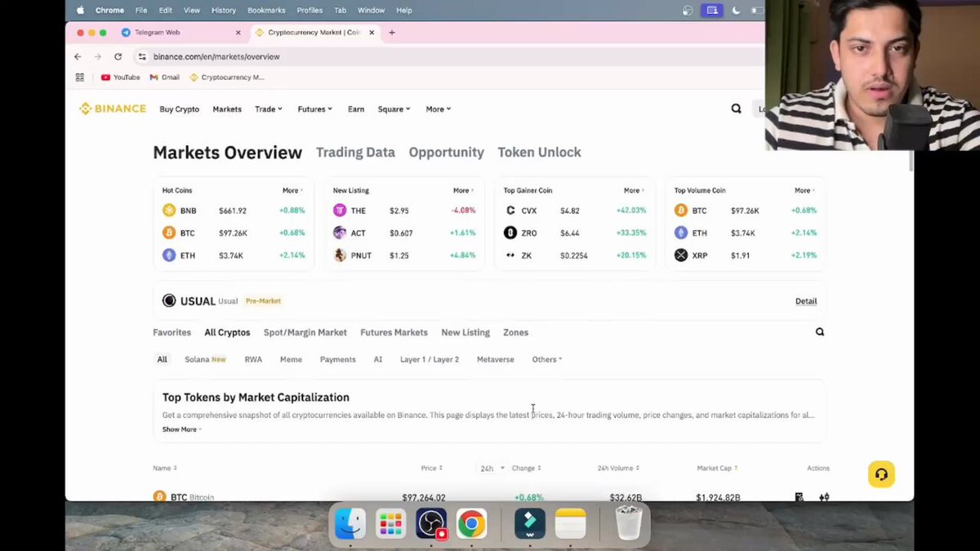Click Buy Crypto in the header
Screen dimensions: 980x551
tap(179, 109)
